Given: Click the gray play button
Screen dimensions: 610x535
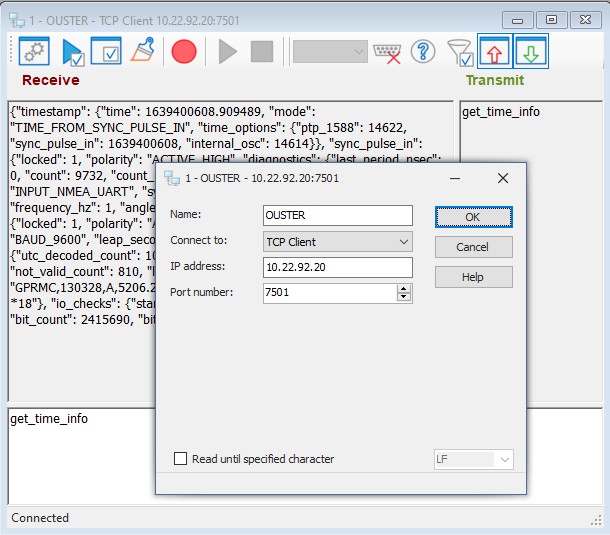Looking at the screenshot, I should tap(228, 52).
